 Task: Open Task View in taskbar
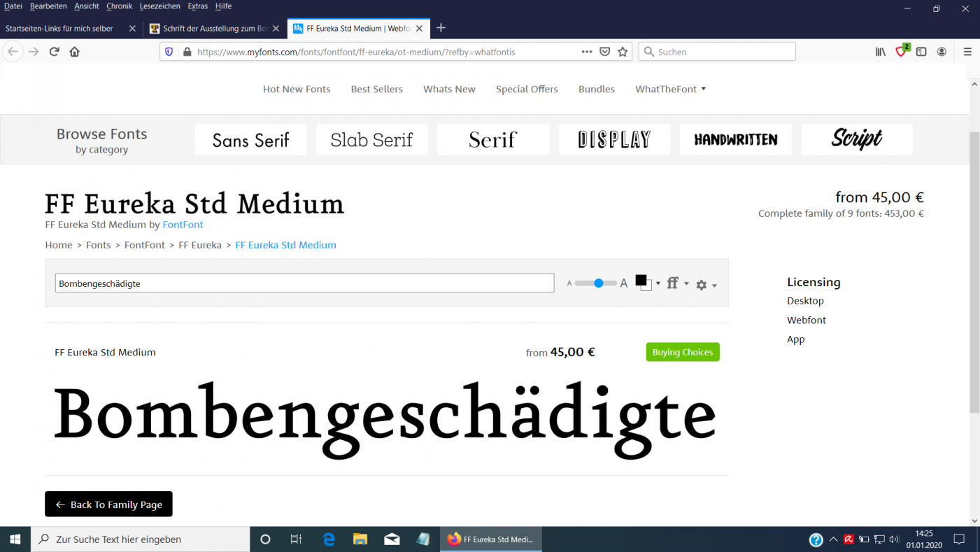point(296,539)
